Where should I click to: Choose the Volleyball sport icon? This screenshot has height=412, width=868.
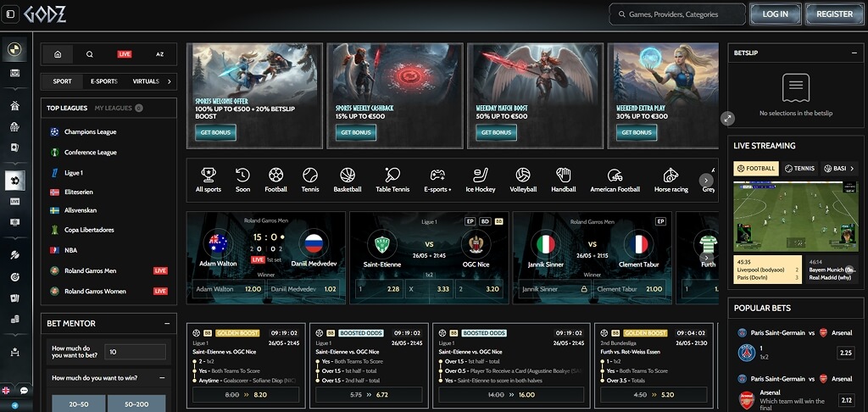[522, 175]
